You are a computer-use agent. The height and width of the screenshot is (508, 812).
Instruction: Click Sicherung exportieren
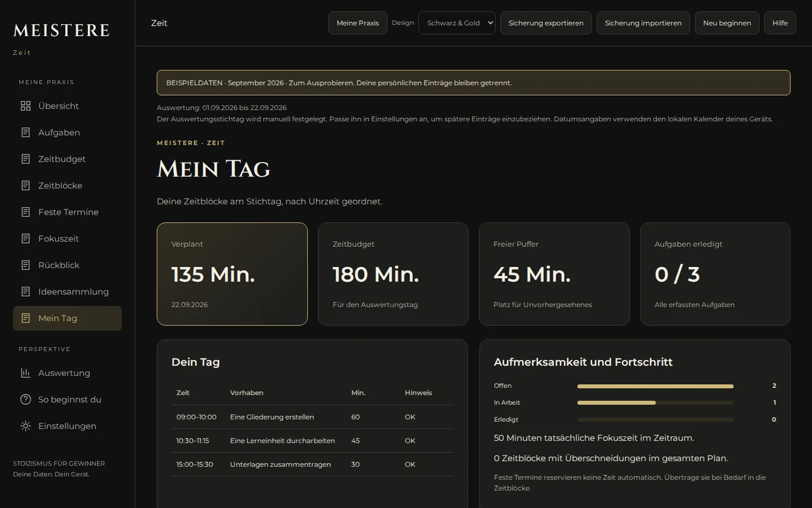546,23
